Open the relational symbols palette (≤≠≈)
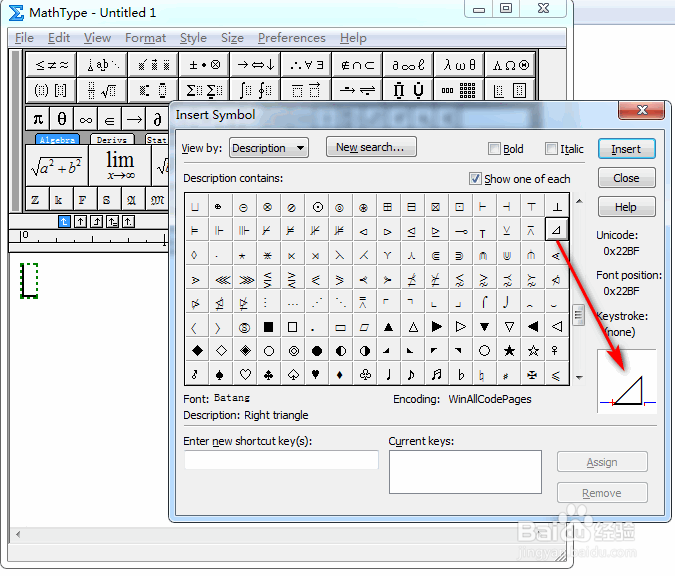 tap(51, 65)
